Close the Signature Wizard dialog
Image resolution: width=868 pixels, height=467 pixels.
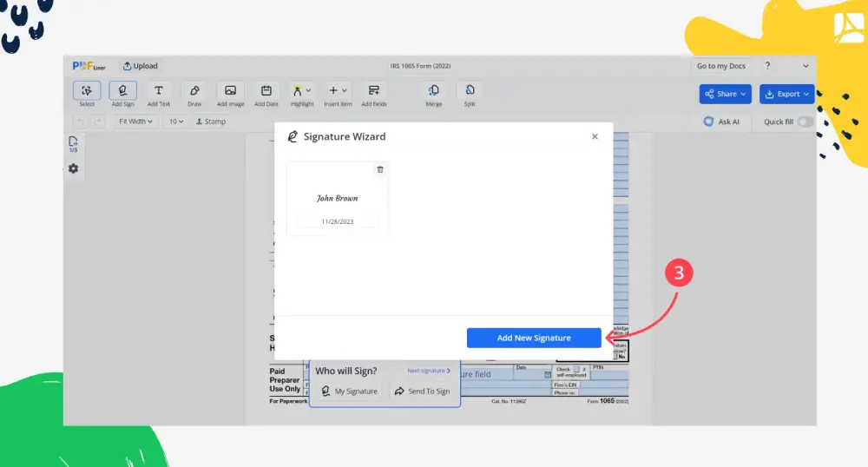595,136
